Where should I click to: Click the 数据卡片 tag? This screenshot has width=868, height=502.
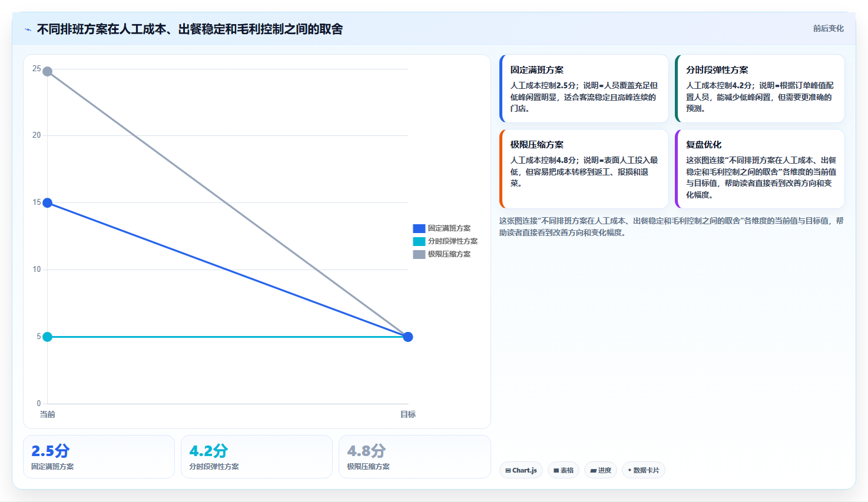click(x=643, y=470)
